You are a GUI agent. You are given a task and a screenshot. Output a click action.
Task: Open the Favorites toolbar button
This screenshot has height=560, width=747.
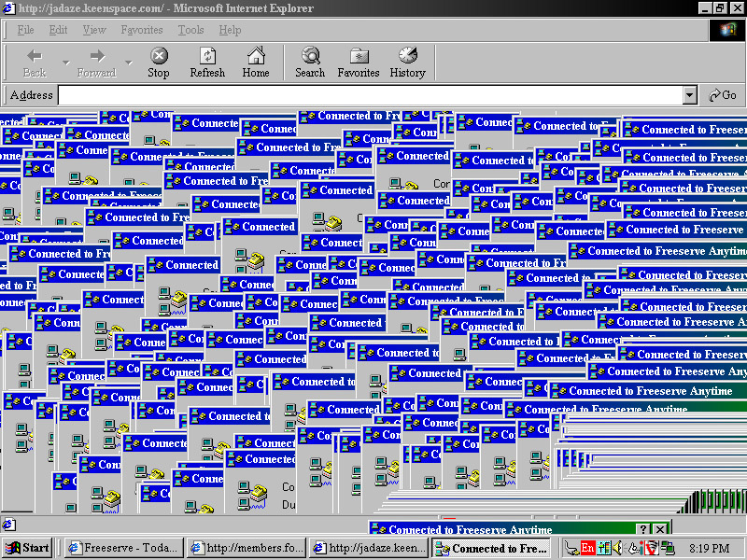359,63
